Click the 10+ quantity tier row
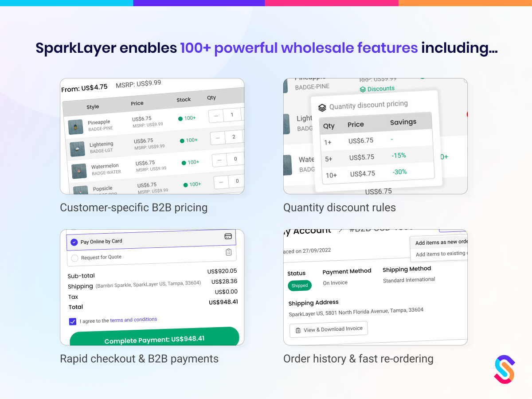The width and height of the screenshot is (532, 399). (377, 172)
